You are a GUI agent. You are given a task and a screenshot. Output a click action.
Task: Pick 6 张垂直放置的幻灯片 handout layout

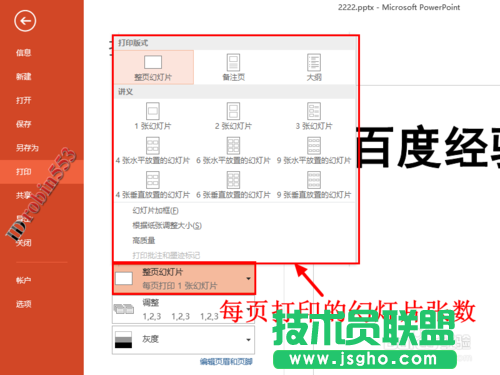[x=234, y=185]
